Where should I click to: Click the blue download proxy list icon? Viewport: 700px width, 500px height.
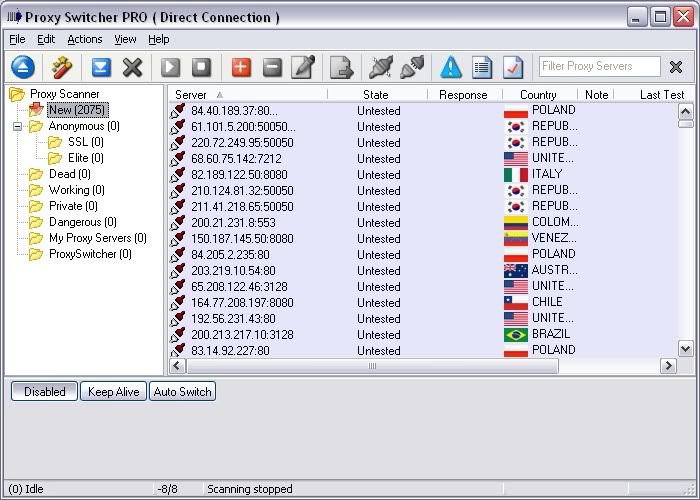pyautogui.click(x=101, y=67)
